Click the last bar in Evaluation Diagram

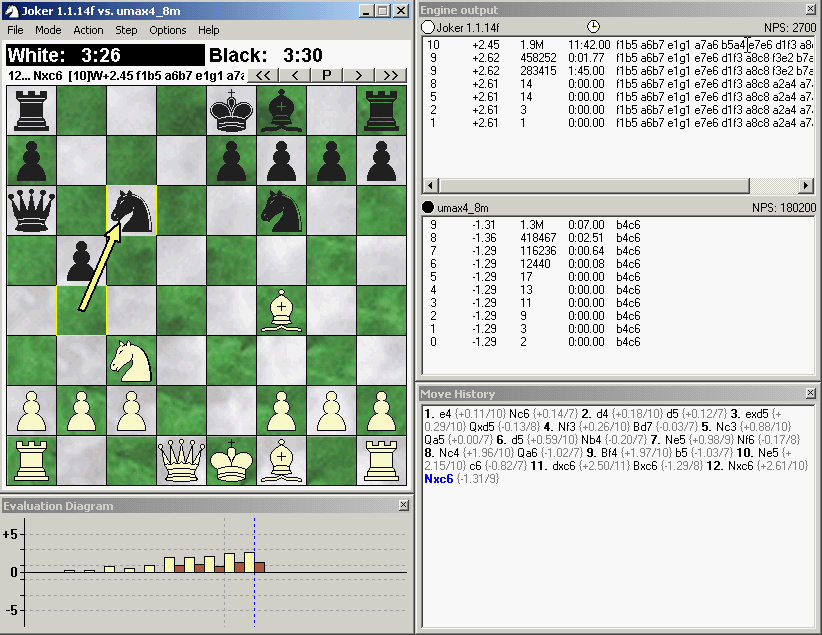pyautogui.click(x=260, y=566)
